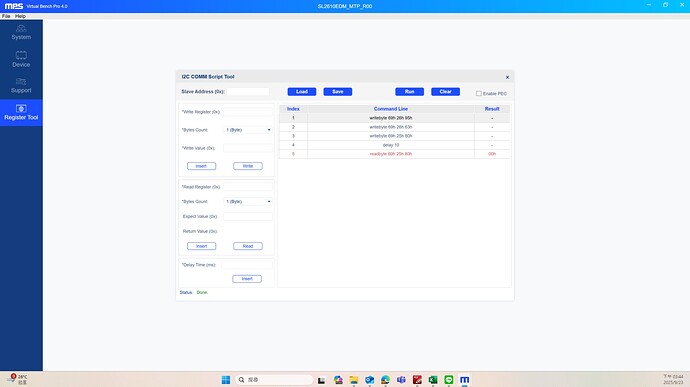690x387 pixels.
Task: Enable the PEC checkbox
Action: pyautogui.click(x=479, y=93)
